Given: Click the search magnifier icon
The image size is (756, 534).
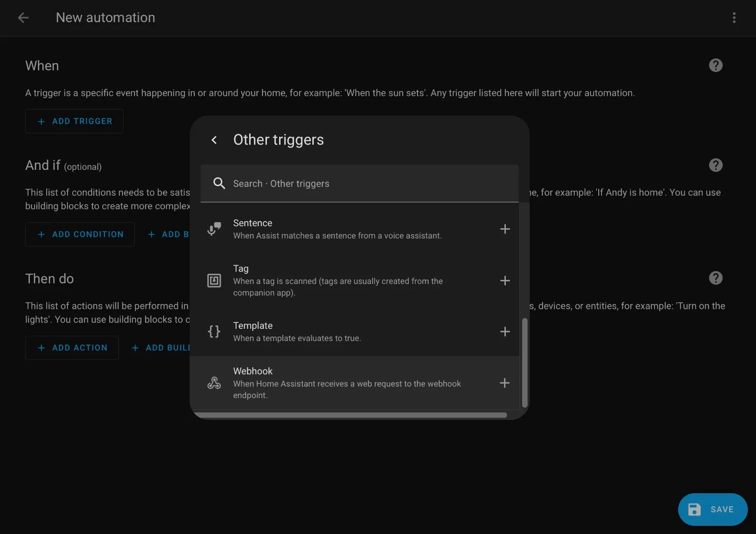Looking at the screenshot, I should click(219, 183).
